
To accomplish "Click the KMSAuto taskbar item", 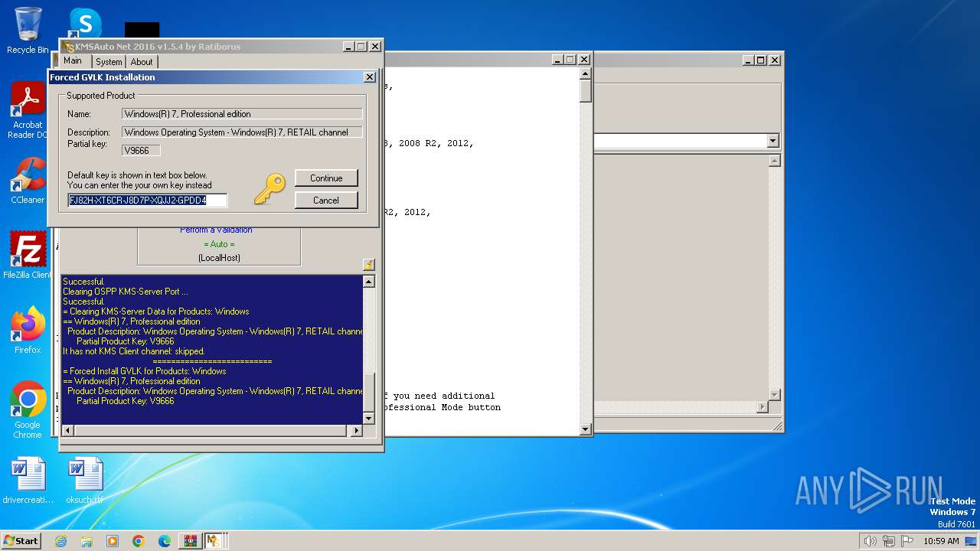I will (214, 541).
